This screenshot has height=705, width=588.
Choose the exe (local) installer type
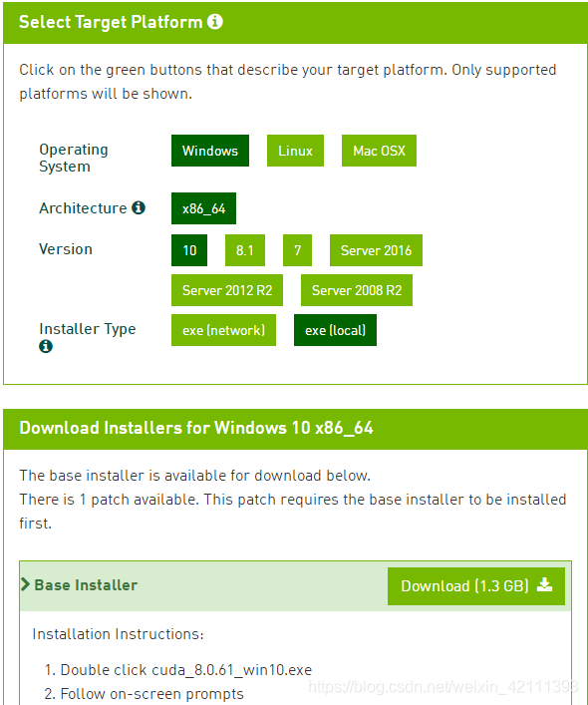point(335,330)
